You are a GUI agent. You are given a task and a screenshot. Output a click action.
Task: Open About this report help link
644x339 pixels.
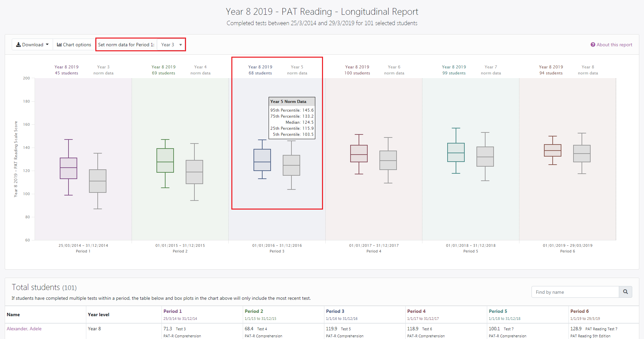(611, 45)
